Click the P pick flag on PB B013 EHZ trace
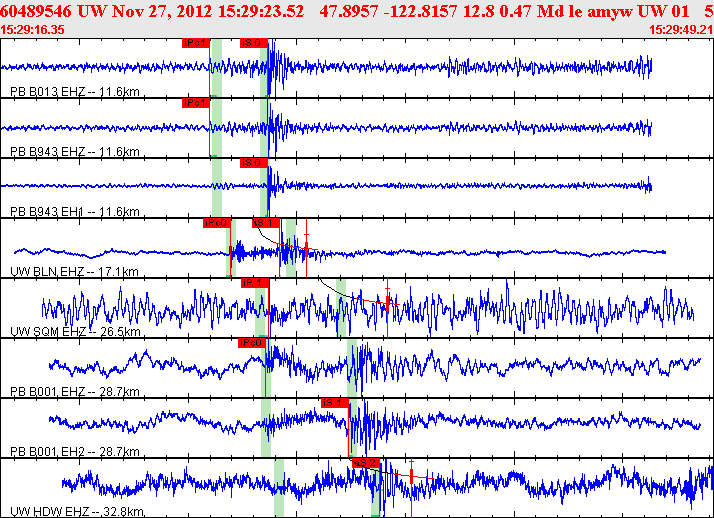Screen dimensions: 714x518 click(x=196, y=44)
